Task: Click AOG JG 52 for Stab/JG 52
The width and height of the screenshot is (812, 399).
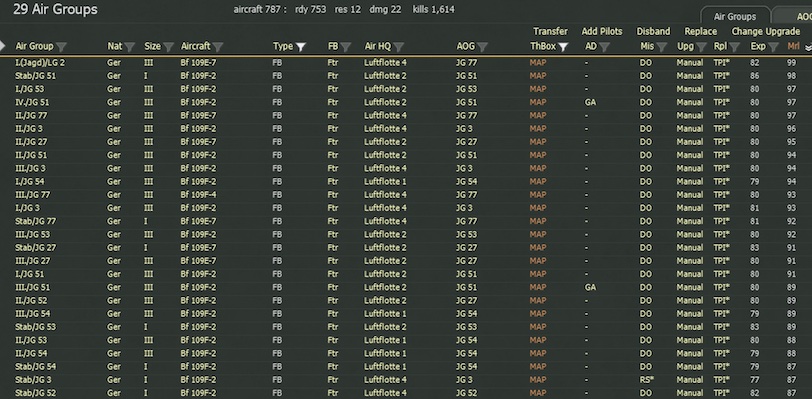Action: 467,393
